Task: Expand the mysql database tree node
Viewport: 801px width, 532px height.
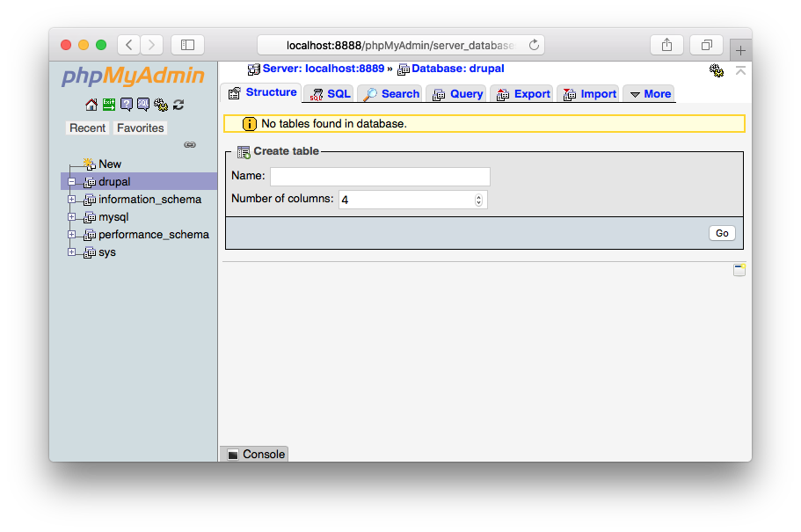Action: pyautogui.click(x=72, y=216)
